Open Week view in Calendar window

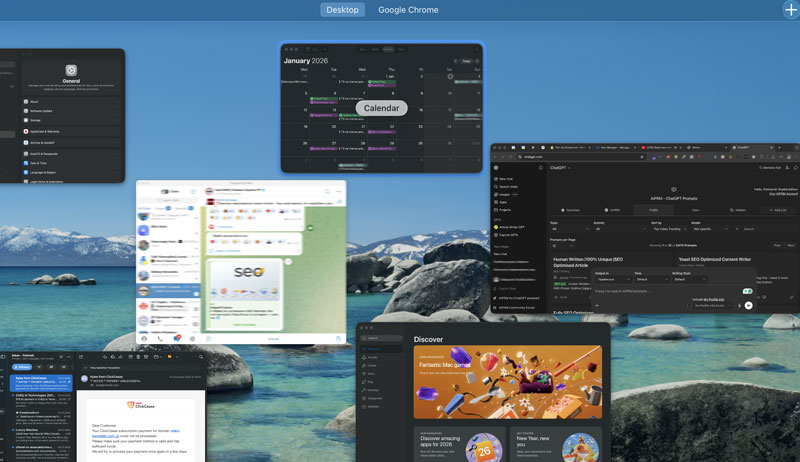pos(375,49)
